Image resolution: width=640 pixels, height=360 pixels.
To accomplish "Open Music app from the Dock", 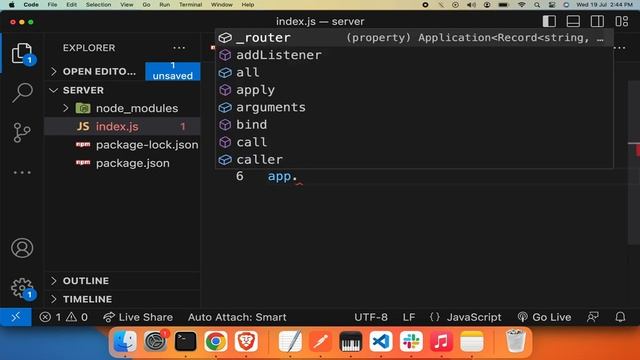I will pyautogui.click(x=441, y=341).
